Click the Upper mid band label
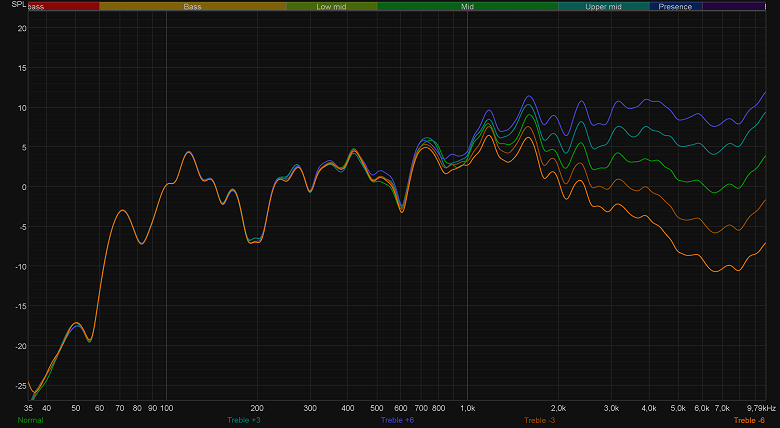The width and height of the screenshot is (780, 428). 603,6
